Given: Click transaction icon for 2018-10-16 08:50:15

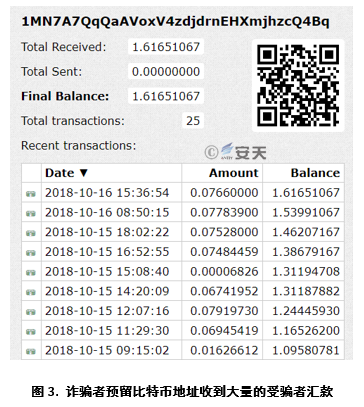Looking at the screenshot, I should point(31,213).
